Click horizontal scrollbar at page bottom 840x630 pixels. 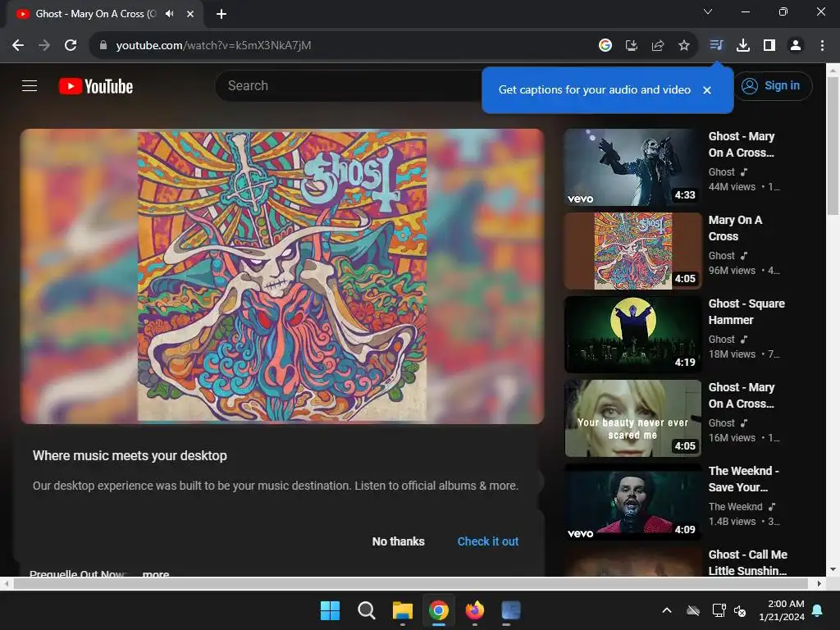point(410,583)
